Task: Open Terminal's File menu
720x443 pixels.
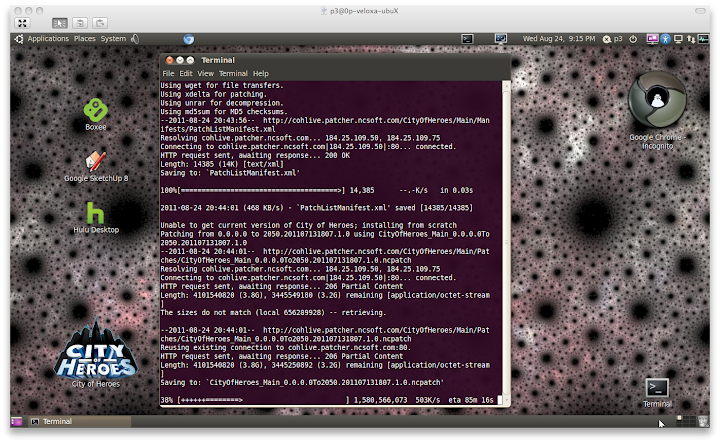Action: 168,73
